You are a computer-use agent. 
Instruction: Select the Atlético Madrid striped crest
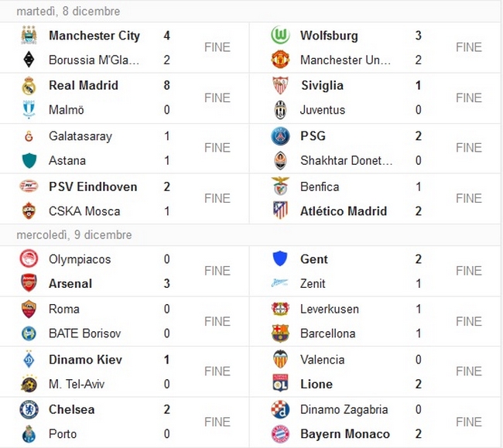[x=280, y=210]
